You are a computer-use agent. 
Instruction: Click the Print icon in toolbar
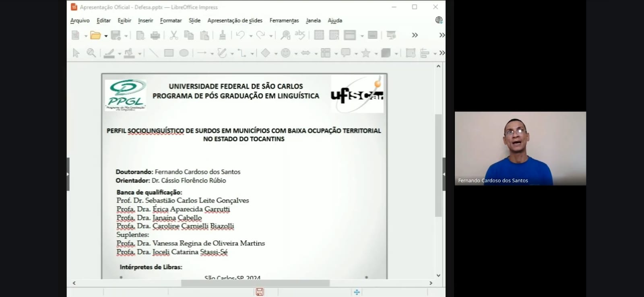tap(155, 35)
